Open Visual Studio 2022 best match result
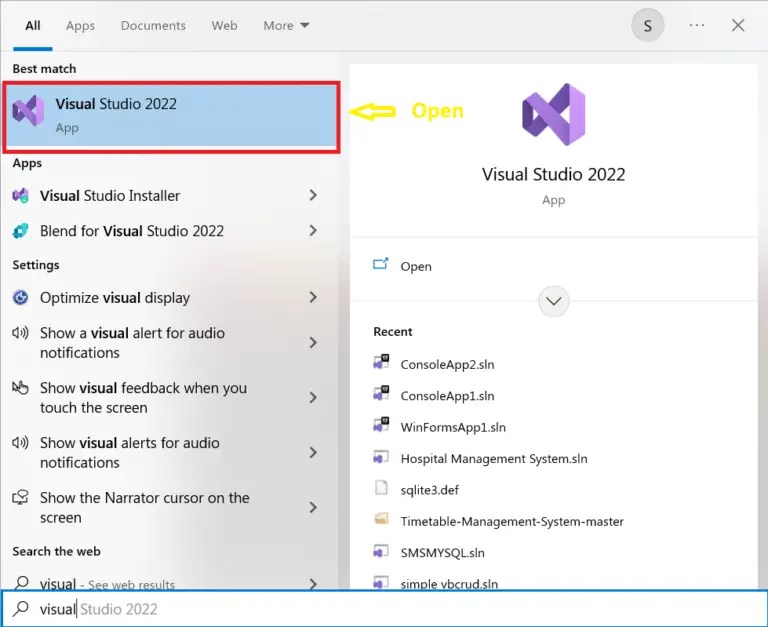The image size is (768, 627). click(x=171, y=117)
